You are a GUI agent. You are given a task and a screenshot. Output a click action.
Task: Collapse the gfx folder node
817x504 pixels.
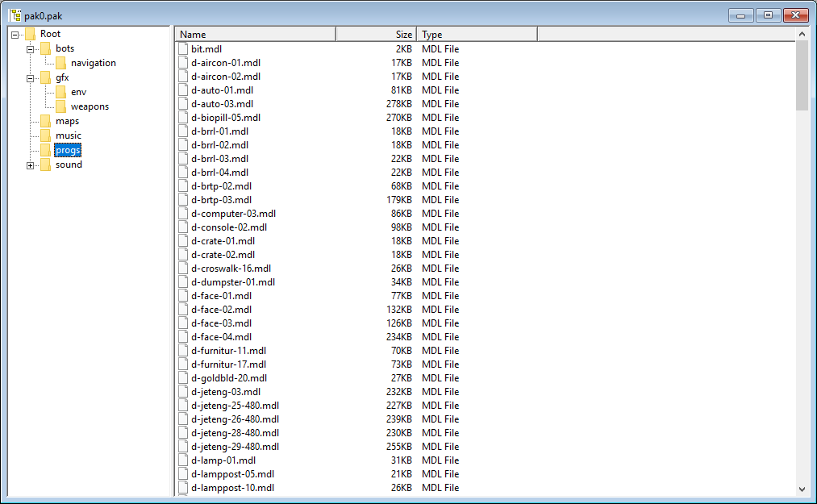click(x=31, y=78)
